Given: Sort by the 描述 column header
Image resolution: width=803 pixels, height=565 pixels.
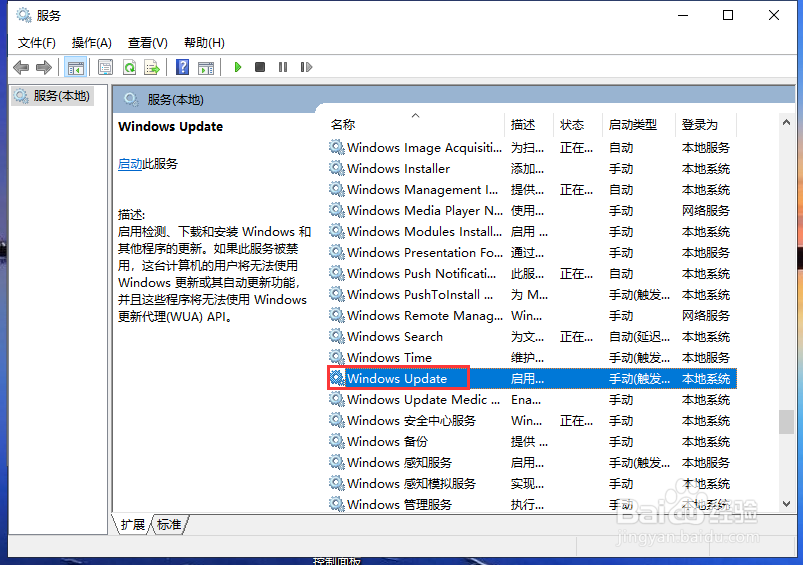Looking at the screenshot, I should [529, 124].
